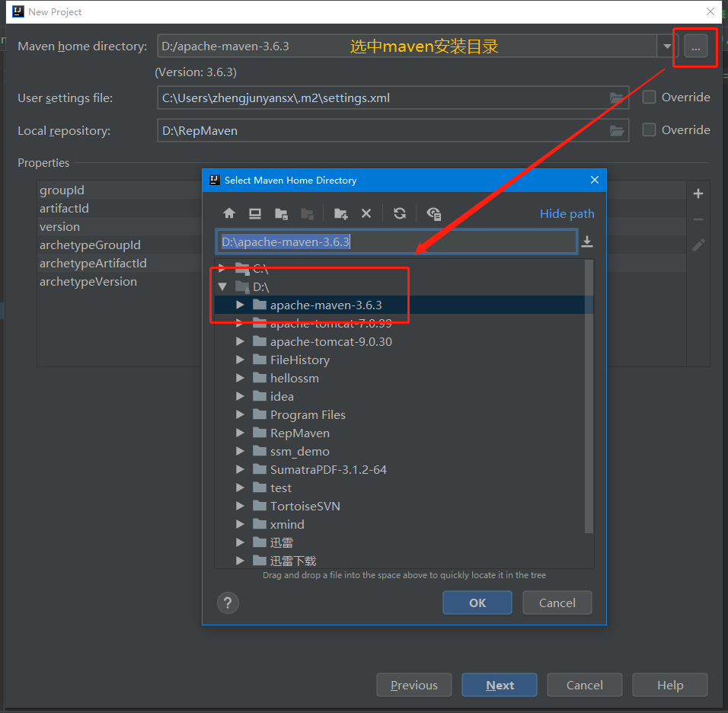Screen dimensions: 728x713
Task: Browse Local repository folder icon
Action: click(x=616, y=131)
